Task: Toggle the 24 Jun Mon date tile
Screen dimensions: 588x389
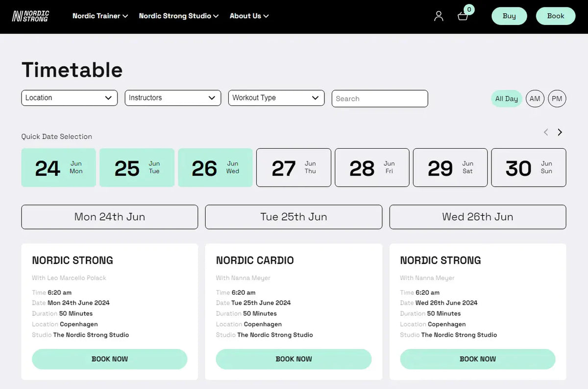Action: tap(58, 168)
